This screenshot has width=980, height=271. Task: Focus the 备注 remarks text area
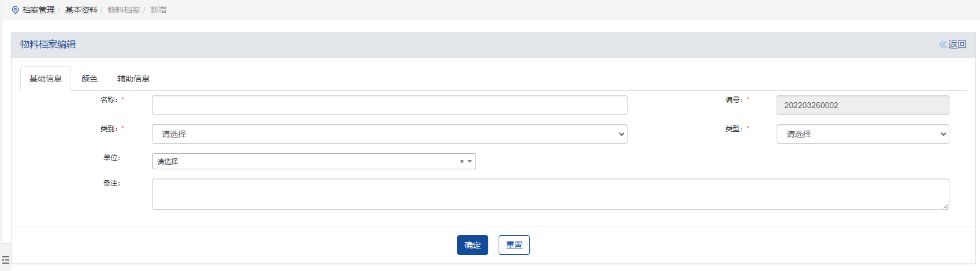point(549,194)
